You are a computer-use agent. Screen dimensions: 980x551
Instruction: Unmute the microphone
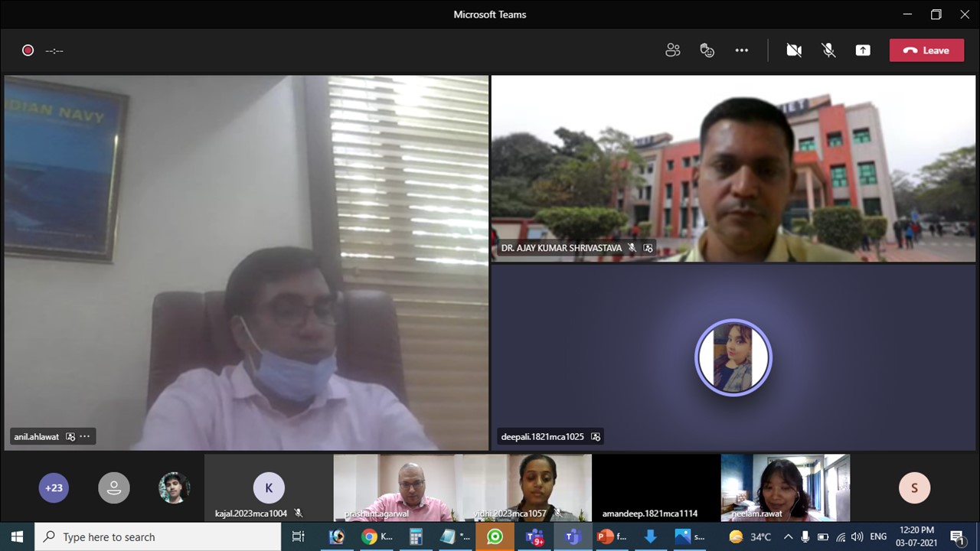(828, 51)
